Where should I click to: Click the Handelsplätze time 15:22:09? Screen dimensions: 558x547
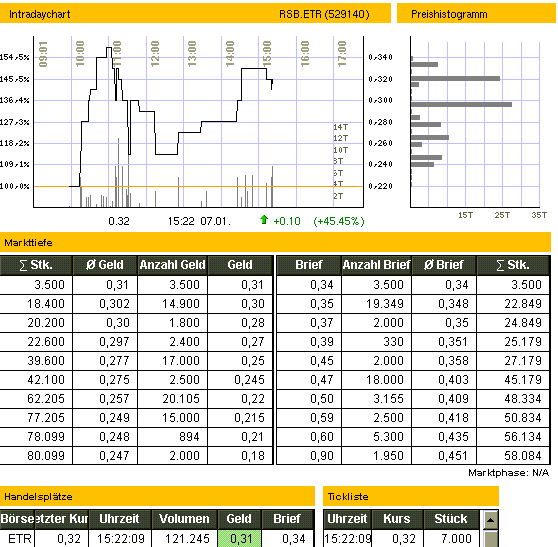tap(121, 539)
